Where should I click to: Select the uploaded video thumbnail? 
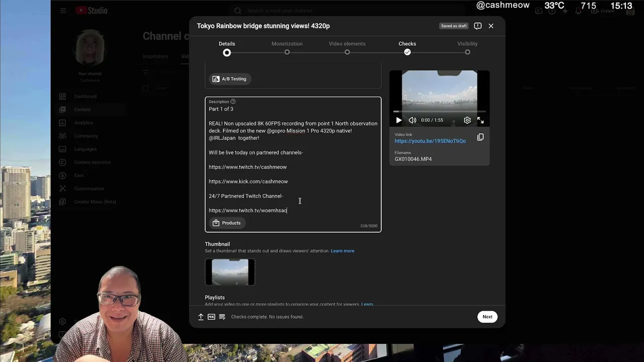click(x=230, y=272)
